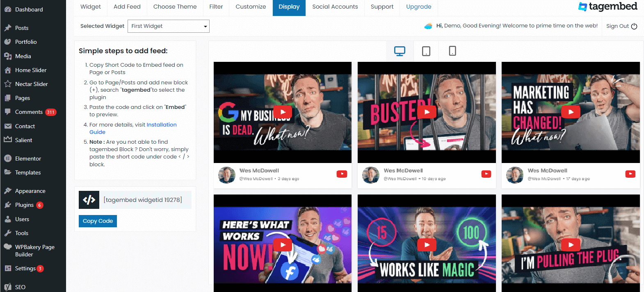
Task: Click the Pages sidebar icon
Action: pyautogui.click(x=8, y=98)
